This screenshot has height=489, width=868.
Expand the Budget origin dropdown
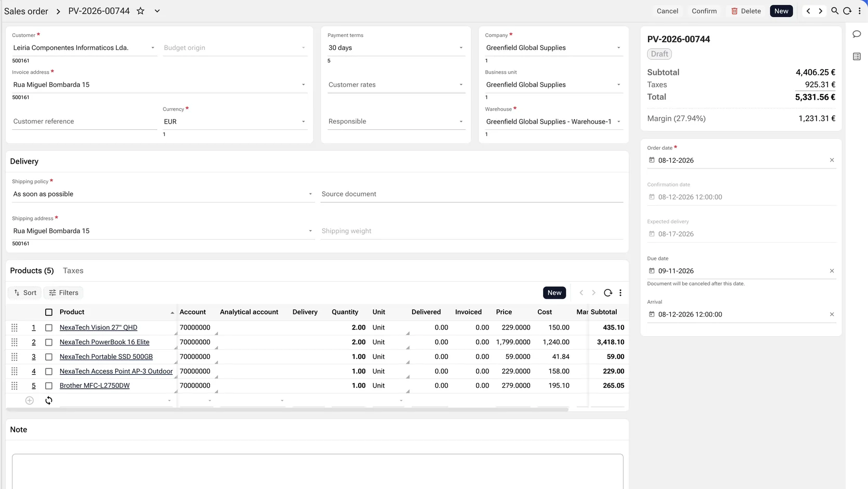(x=304, y=48)
